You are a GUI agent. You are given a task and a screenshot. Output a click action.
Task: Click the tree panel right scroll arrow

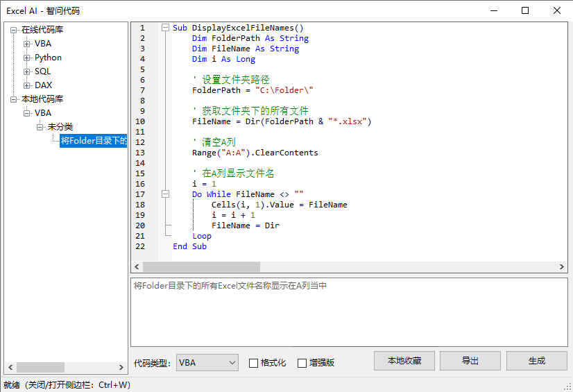coord(121,367)
